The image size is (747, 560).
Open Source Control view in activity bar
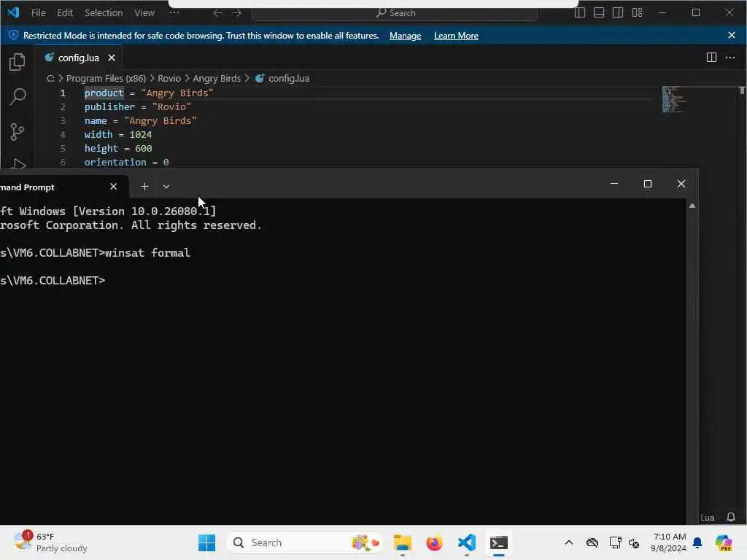coord(18,132)
